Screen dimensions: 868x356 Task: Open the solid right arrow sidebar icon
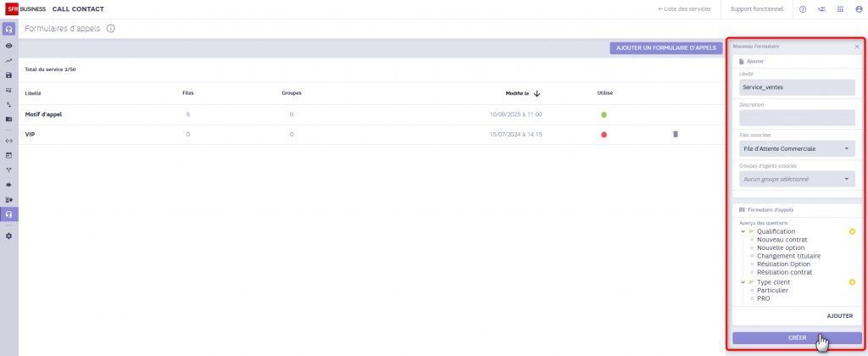point(8,185)
